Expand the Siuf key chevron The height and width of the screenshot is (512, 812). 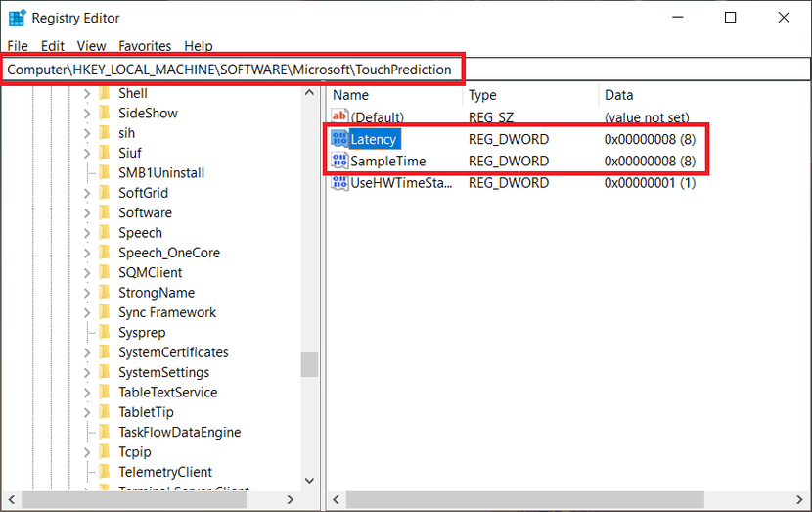click(x=87, y=153)
